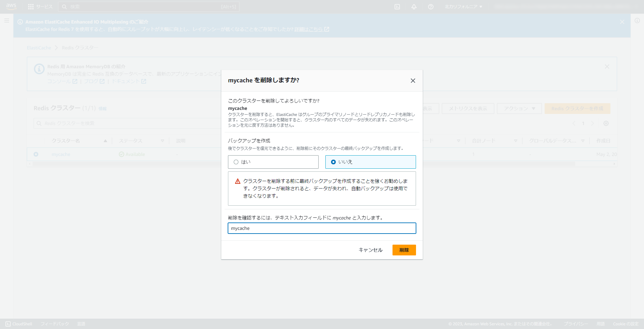Image resolution: width=644 pixels, height=329 pixels.
Task: Click フィードバック in the footer
Action: 54,324
